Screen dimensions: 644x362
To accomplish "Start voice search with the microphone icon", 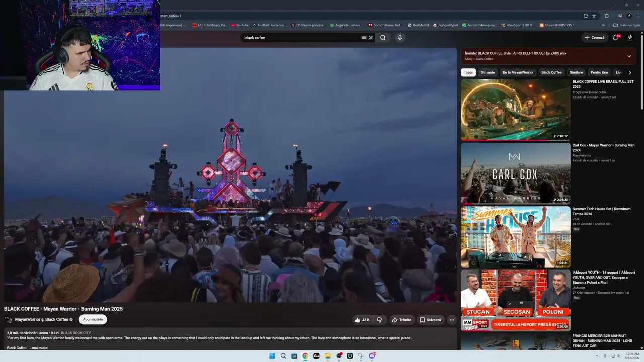I will click(400, 38).
